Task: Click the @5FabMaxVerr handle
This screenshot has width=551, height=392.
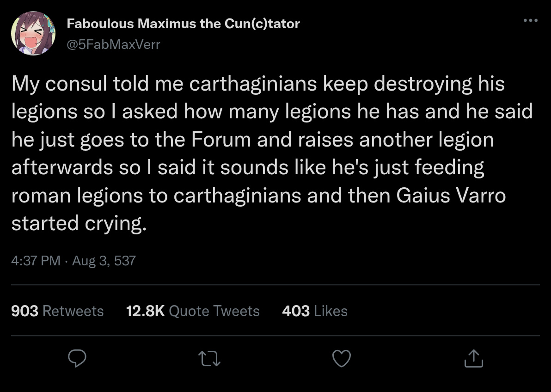Action: 114,44
